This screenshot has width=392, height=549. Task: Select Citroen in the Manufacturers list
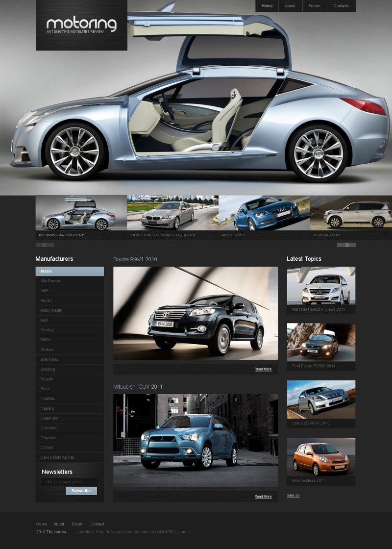click(70, 448)
